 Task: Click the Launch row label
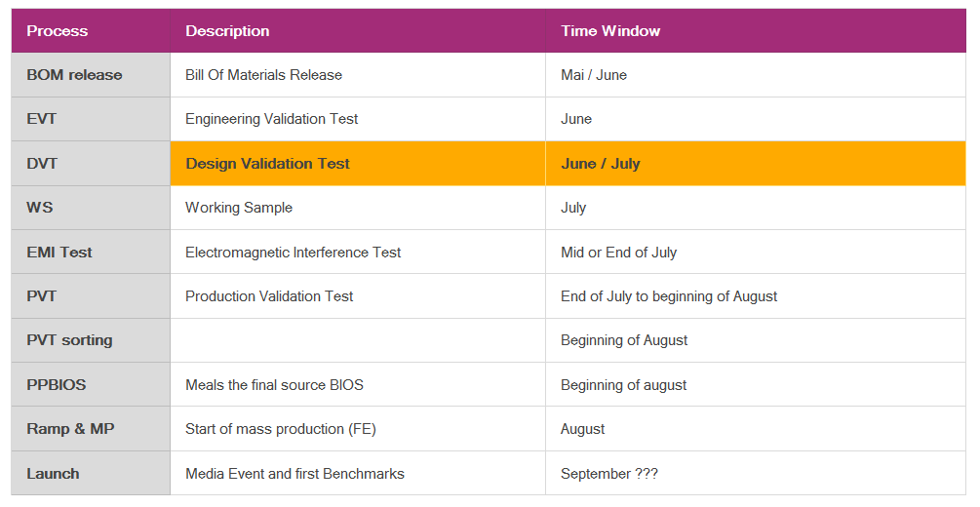click(53, 474)
